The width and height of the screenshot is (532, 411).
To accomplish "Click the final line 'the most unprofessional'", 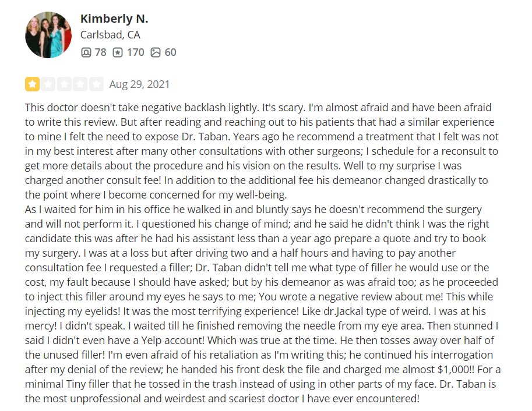I will point(222,398).
